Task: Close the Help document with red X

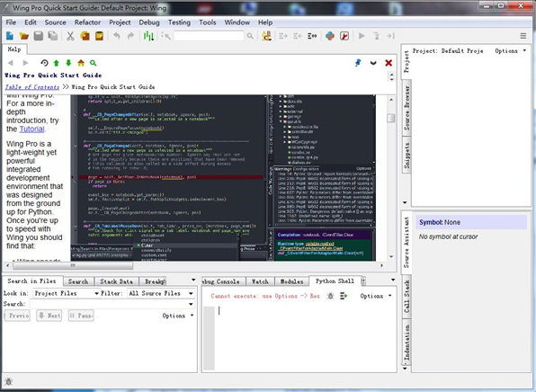Action: 389,63
